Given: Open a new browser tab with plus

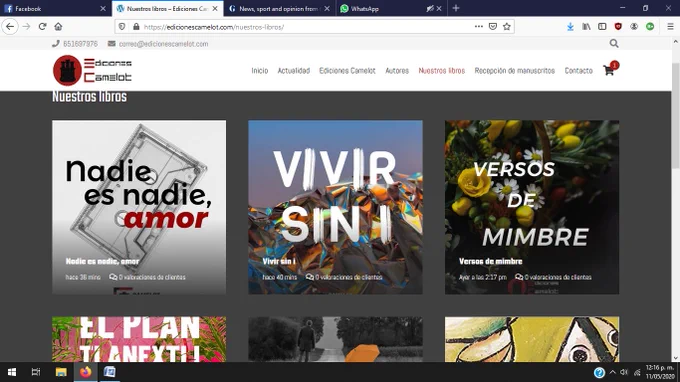Looking at the screenshot, I should click(456, 8).
